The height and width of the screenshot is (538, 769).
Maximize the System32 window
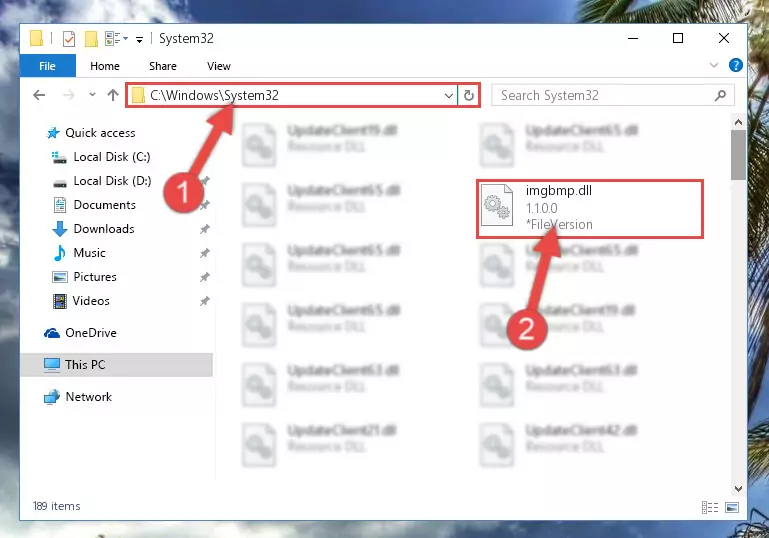tap(678, 38)
